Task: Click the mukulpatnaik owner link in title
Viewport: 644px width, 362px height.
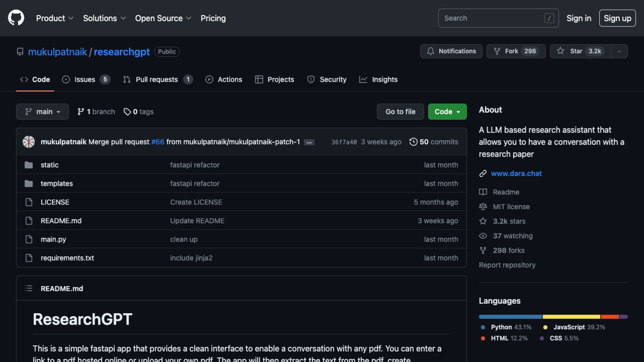Action: tap(58, 52)
